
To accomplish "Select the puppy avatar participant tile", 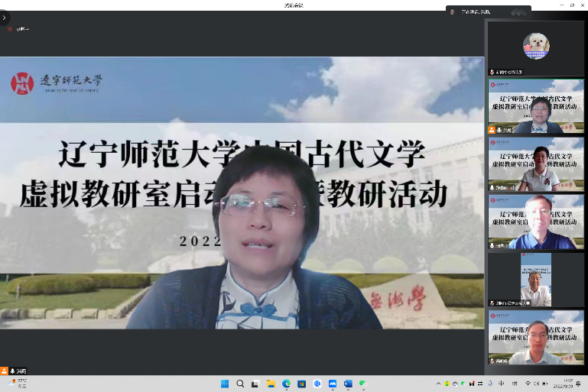I will point(535,46).
